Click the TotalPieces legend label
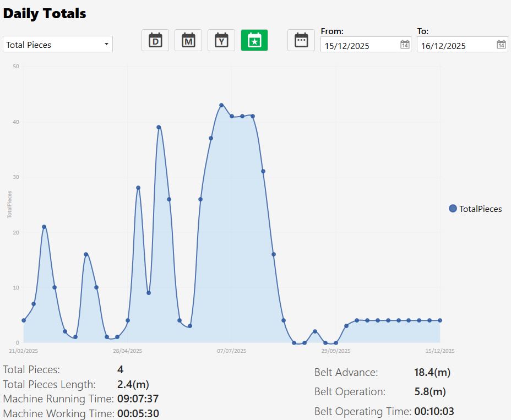 click(480, 209)
